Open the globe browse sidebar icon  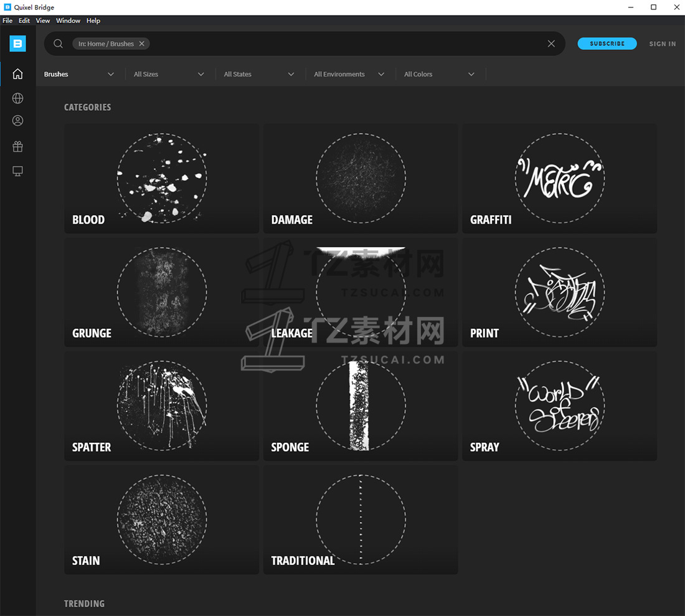[17, 98]
